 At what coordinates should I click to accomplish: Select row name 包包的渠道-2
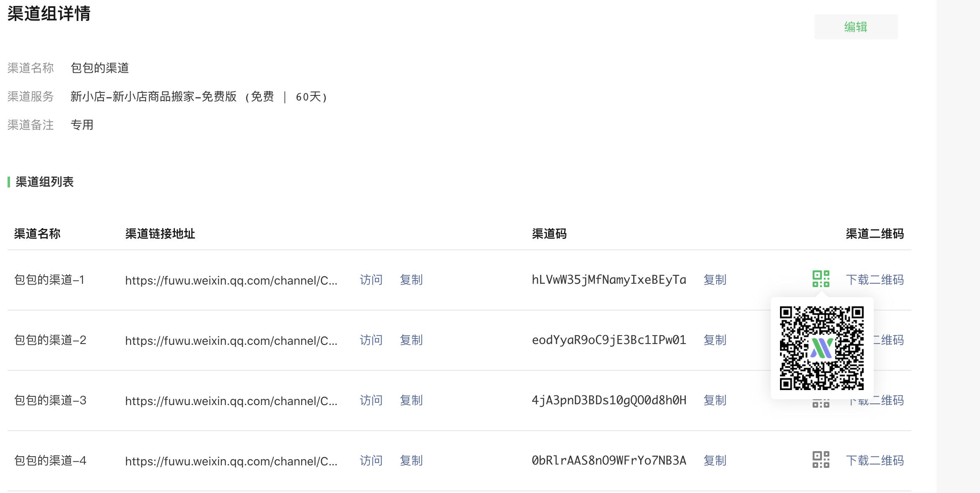click(50, 340)
